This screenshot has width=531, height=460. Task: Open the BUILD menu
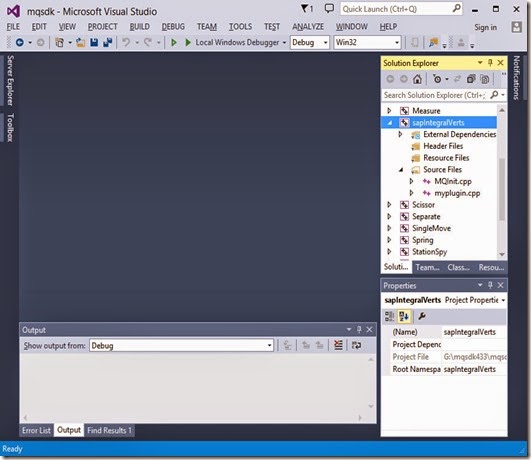point(140,27)
